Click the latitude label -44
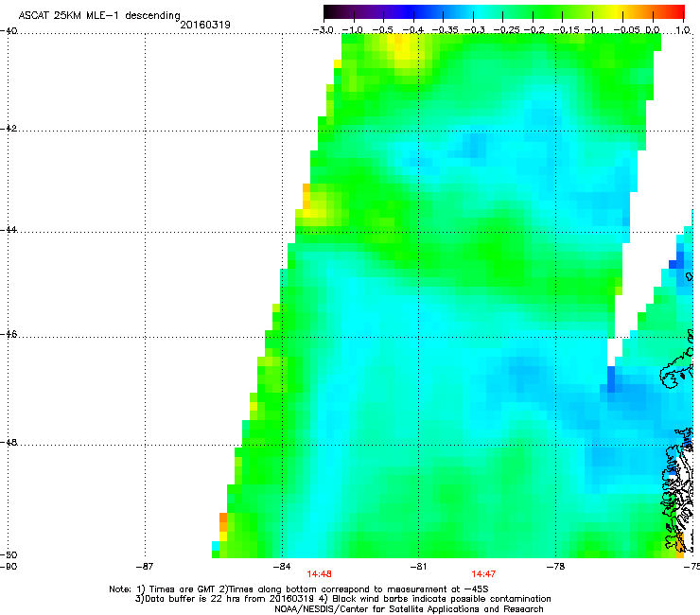 9,230
